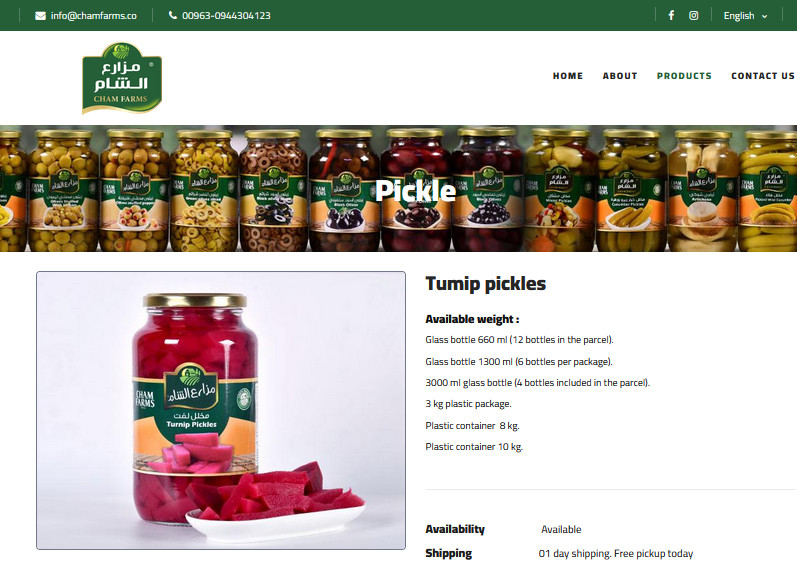The width and height of the screenshot is (797, 588).
Task: Go to the HOME menu item
Action: [x=568, y=76]
